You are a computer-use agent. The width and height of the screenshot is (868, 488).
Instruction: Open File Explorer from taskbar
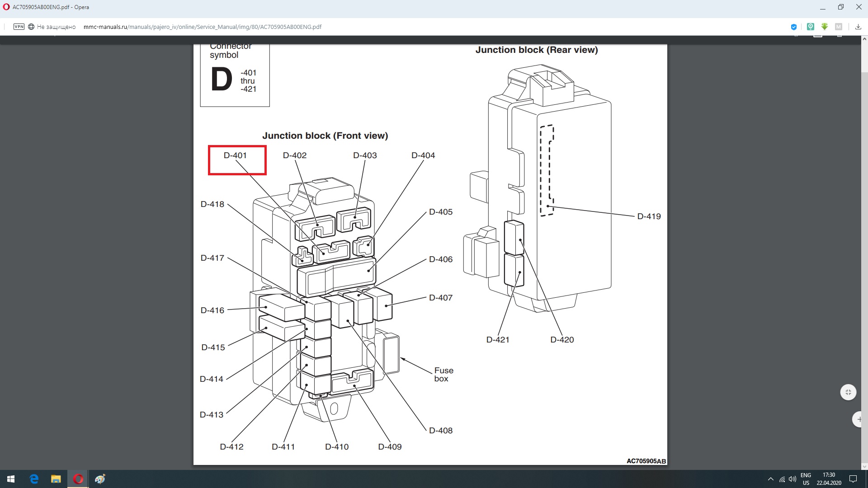click(56, 479)
